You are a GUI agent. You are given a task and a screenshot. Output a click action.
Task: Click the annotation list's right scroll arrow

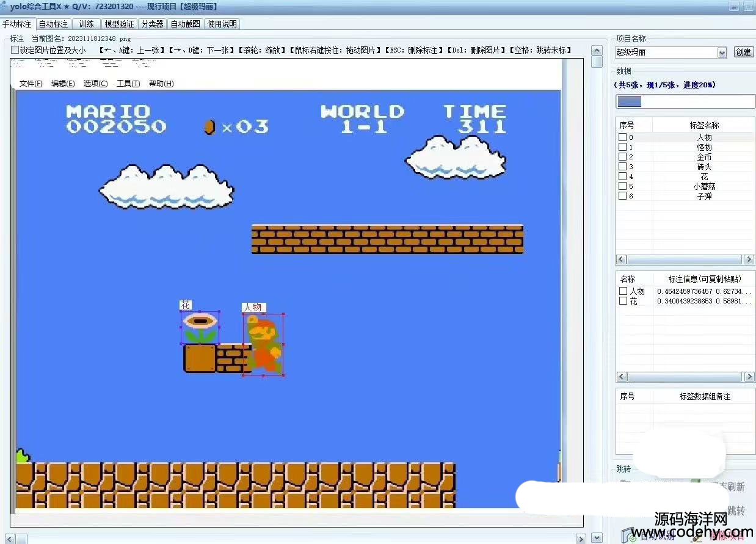click(x=749, y=377)
